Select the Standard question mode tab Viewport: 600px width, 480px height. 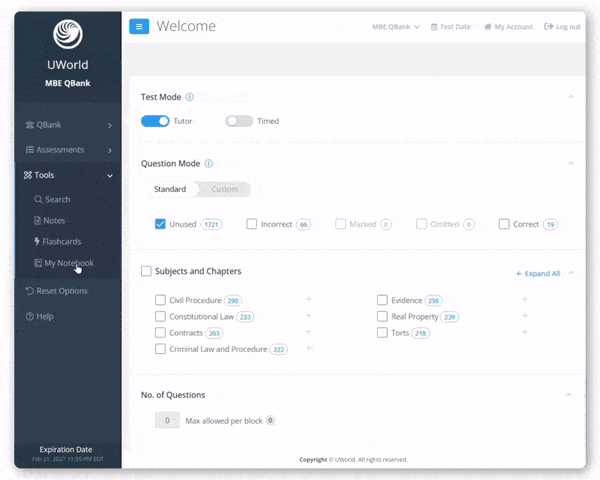click(170, 189)
